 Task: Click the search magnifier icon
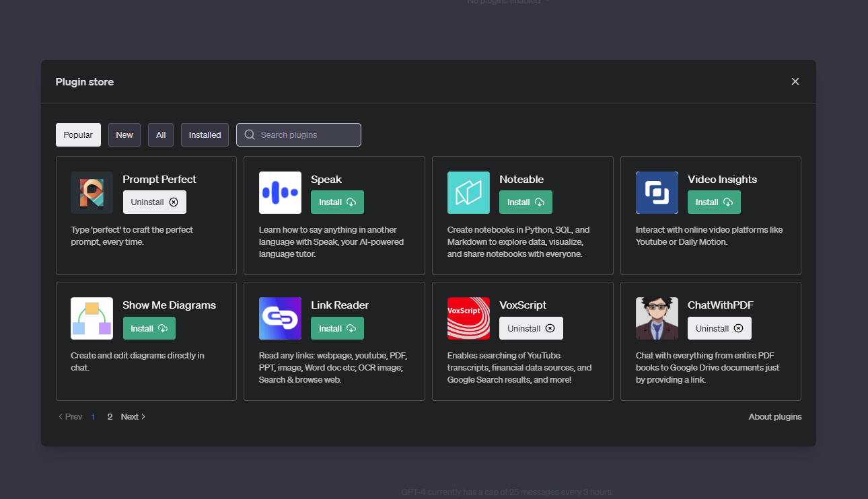pyautogui.click(x=250, y=135)
